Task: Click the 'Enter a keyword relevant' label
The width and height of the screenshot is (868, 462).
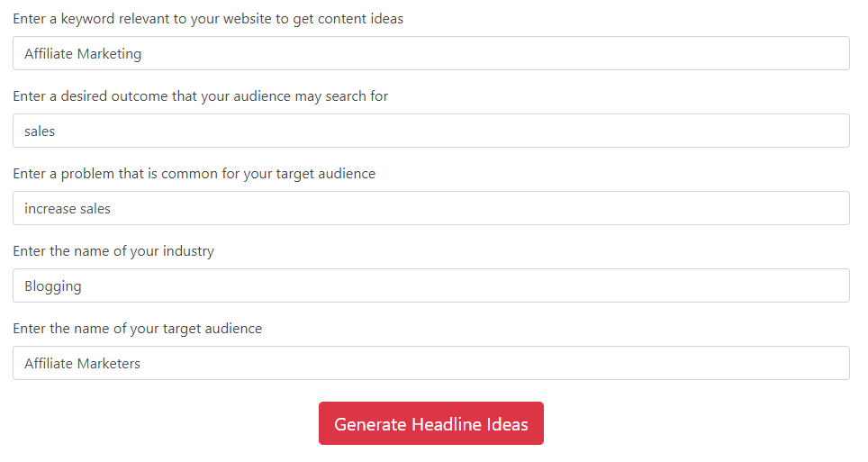Action: click(x=208, y=19)
